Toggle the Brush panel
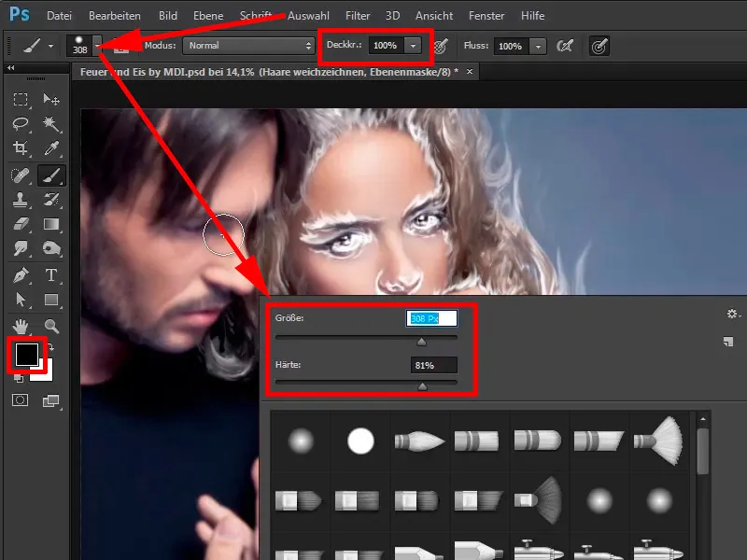 coord(121,46)
